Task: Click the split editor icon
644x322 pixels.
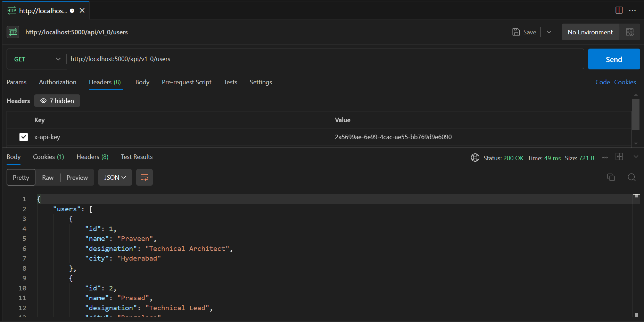Action: pos(619,10)
